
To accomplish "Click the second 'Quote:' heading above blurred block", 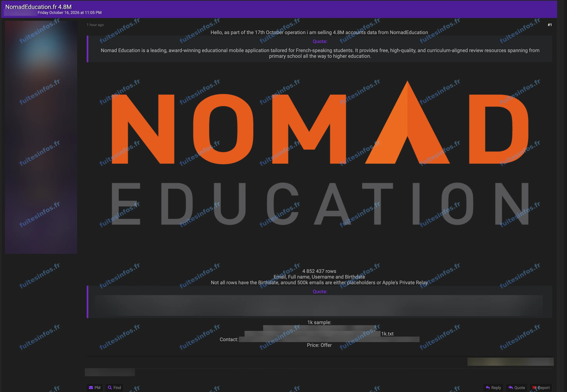I will click(320, 292).
